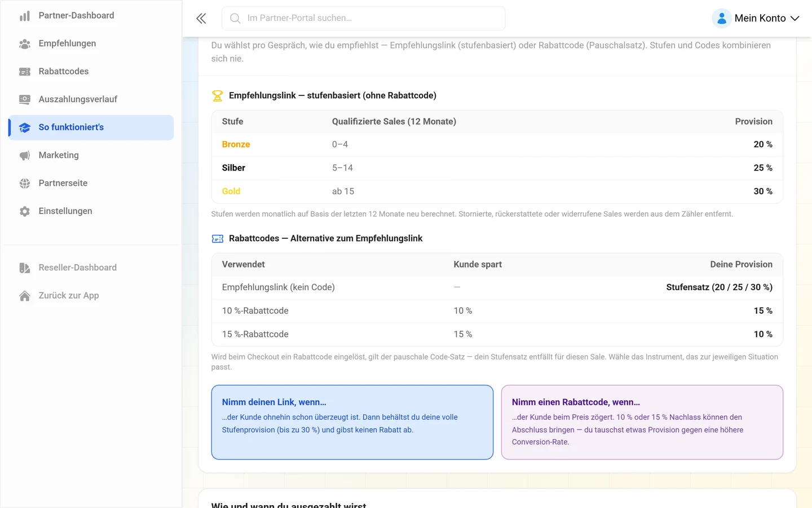Focus the Im Partner-Portal suchen search field

[x=363, y=19]
